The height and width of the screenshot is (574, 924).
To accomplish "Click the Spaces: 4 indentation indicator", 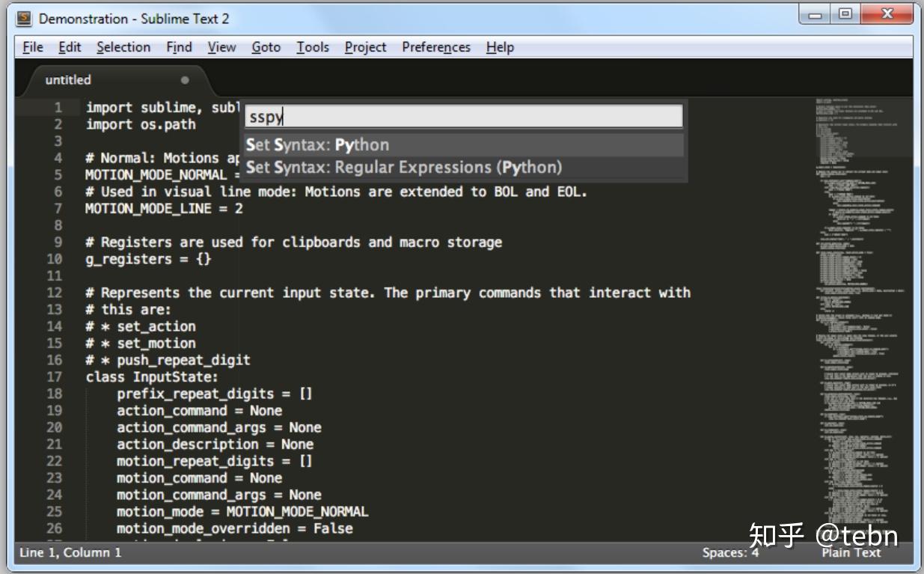I will pyautogui.click(x=729, y=552).
